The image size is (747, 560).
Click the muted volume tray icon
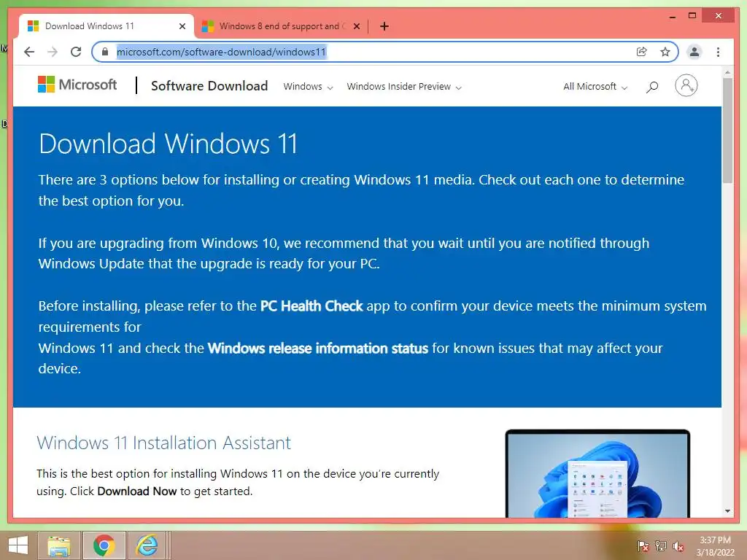coord(678,545)
